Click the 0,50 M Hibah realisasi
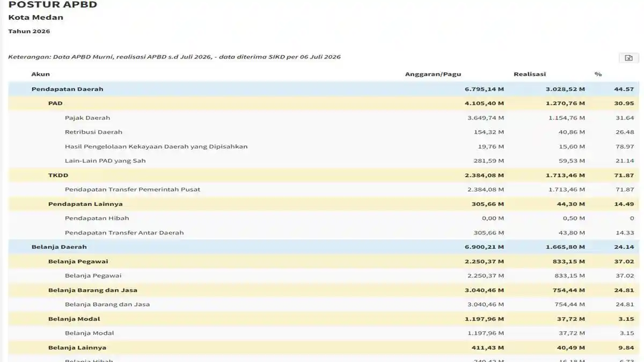 pyautogui.click(x=574, y=218)
